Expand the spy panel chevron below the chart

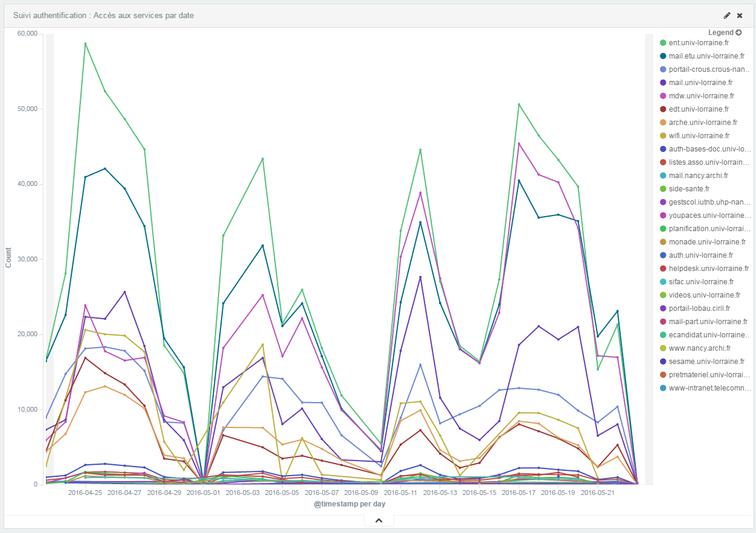pyautogui.click(x=379, y=520)
